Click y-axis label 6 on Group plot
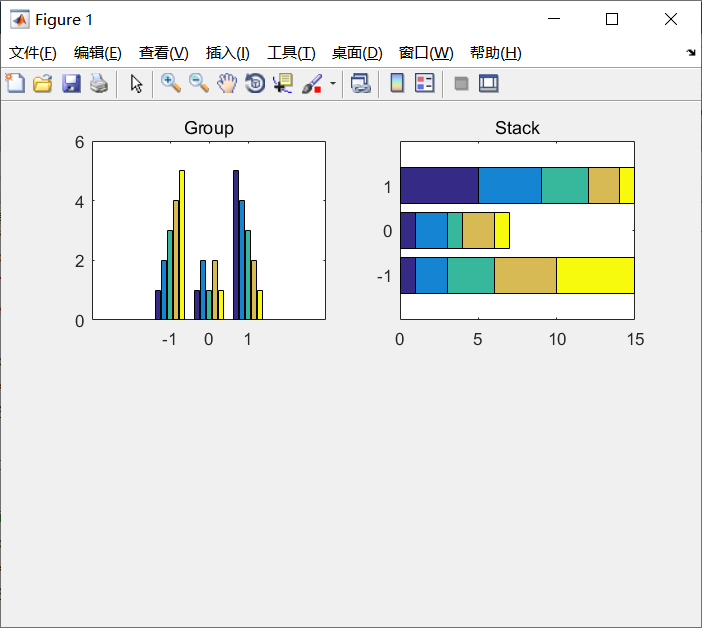The image size is (702, 628). [x=79, y=142]
